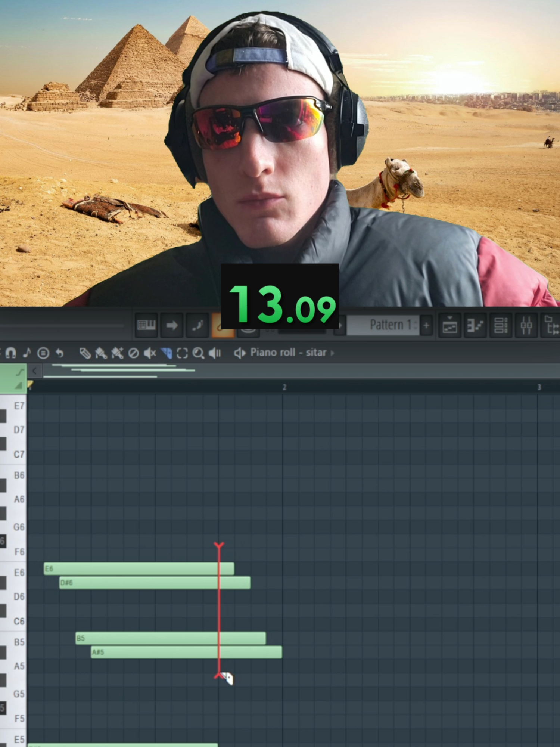The width and height of the screenshot is (560, 747).
Task: Click the speaker icon before Piano roll title
Action: coord(239,353)
